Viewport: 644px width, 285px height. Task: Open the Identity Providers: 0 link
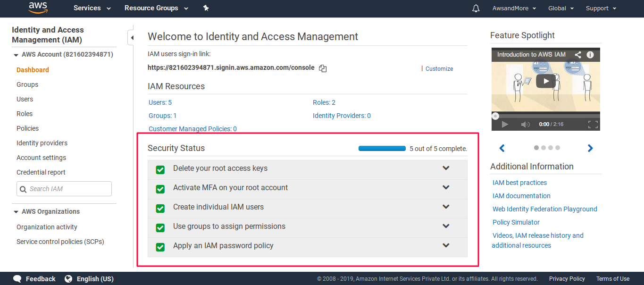[342, 116]
